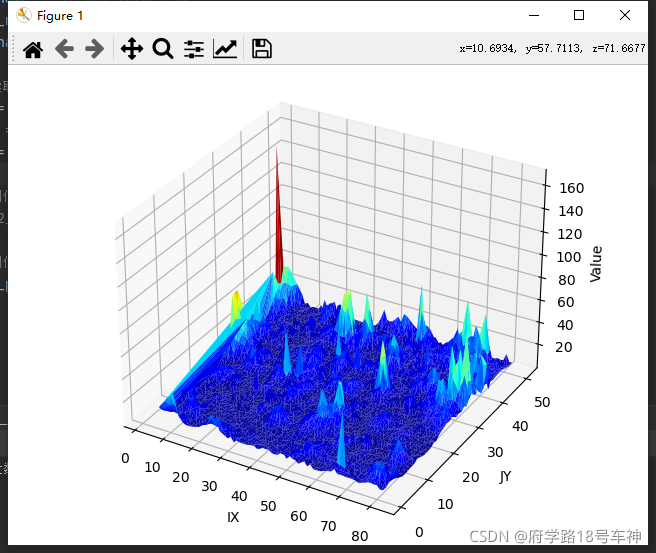Viewport: 656px width, 553px height.
Task: Click the 30 tick on JY axis
Action: 495,452
